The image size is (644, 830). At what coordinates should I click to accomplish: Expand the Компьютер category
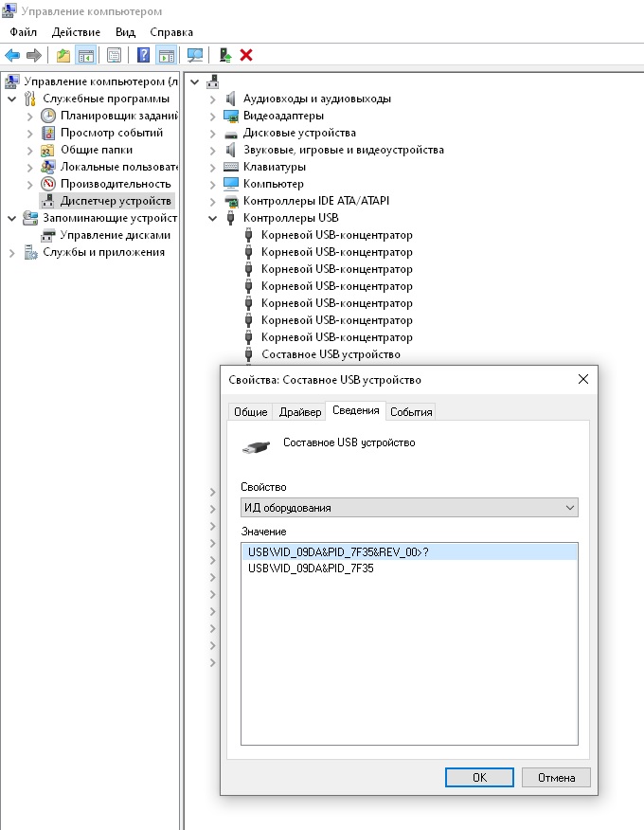click(x=213, y=184)
